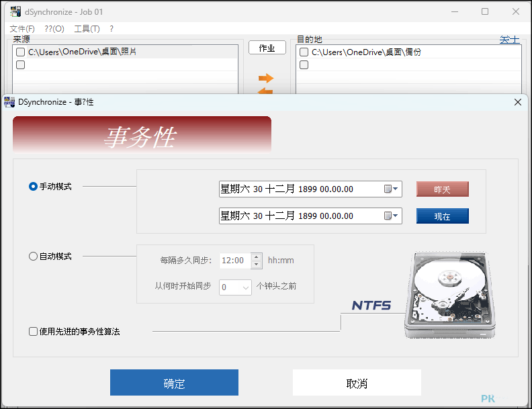The width and height of the screenshot is (532, 409).
Task: Click DSynchronize icon in dialog title bar
Action: click(x=9, y=102)
